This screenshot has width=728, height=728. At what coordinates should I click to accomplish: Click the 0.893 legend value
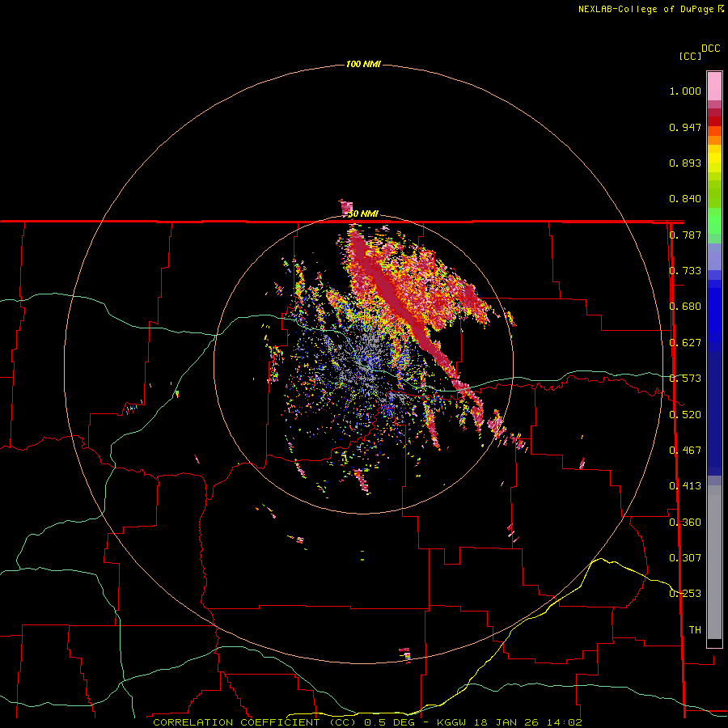point(685,163)
